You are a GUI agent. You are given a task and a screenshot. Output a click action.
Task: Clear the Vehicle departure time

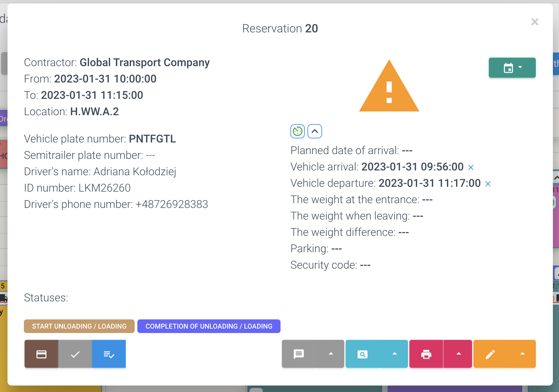pyautogui.click(x=488, y=184)
